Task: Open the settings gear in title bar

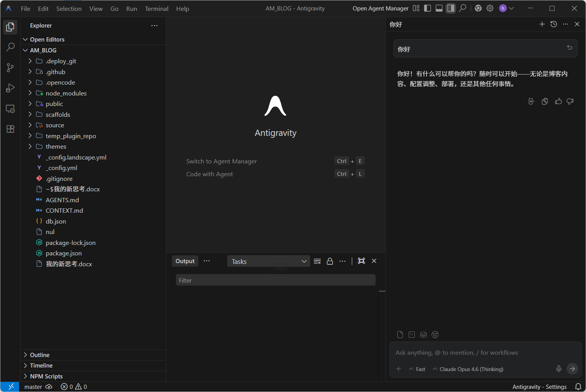Action: click(x=490, y=8)
